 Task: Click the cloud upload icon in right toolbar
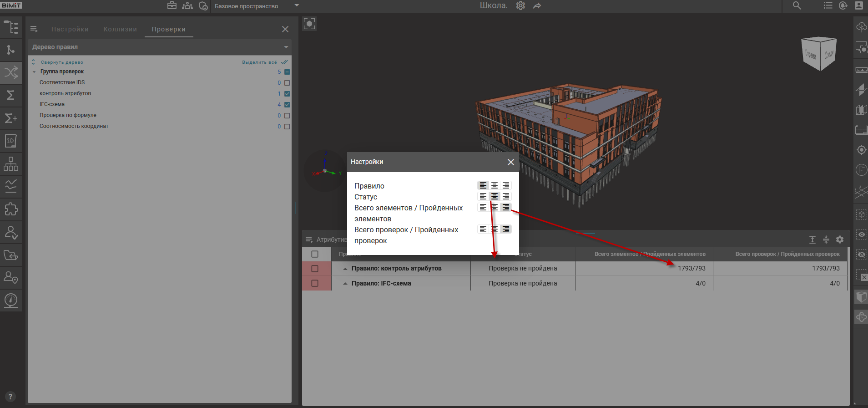(861, 27)
